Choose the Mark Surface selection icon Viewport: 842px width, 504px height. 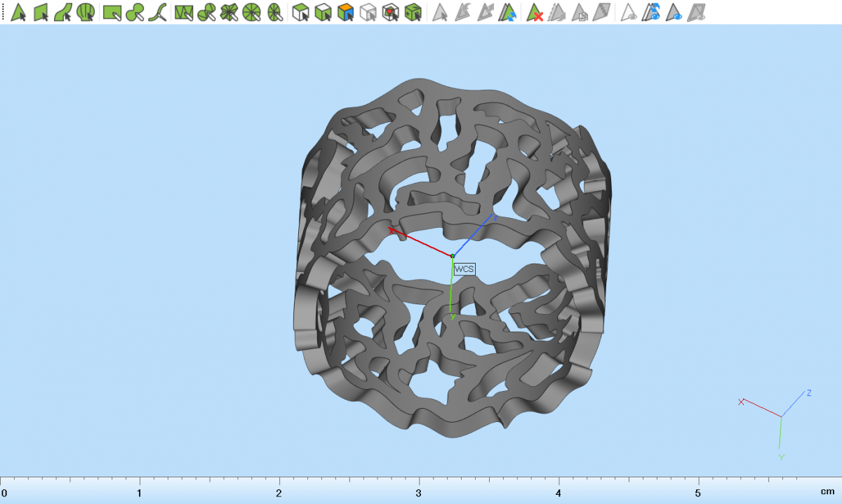[x=63, y=12]
